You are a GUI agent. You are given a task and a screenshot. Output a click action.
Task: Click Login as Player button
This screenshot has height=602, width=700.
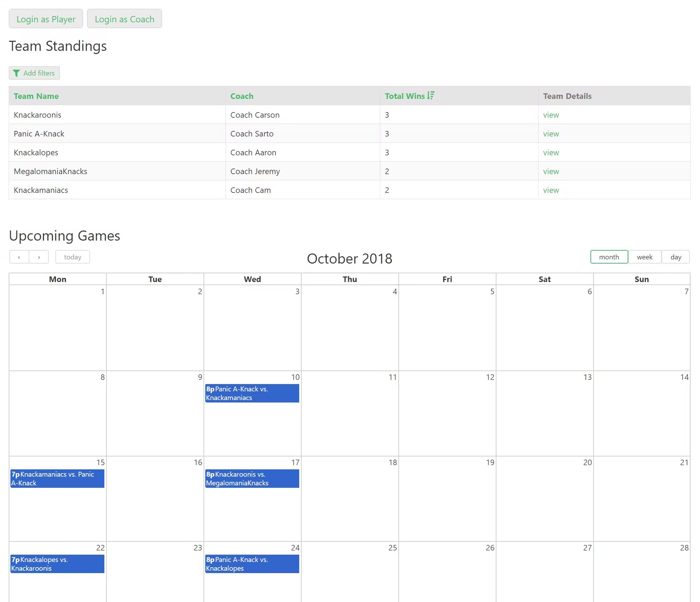click(46, 19)
